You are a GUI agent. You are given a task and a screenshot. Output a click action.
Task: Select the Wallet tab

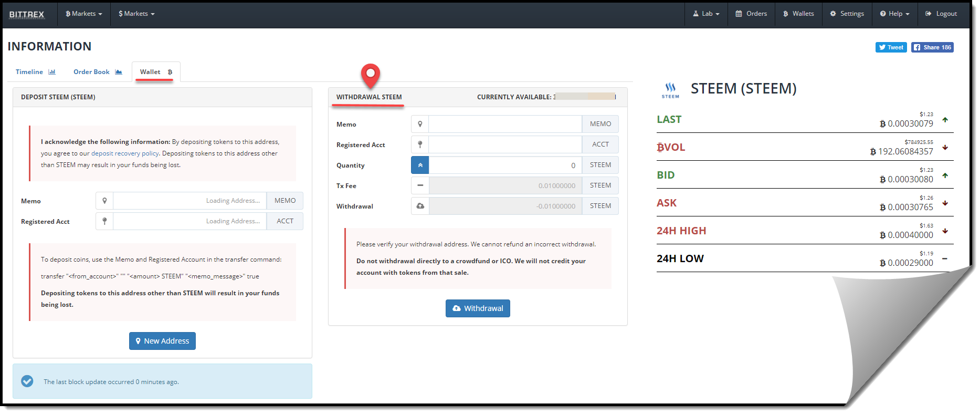pyautogui.click(x=156, y=72)
